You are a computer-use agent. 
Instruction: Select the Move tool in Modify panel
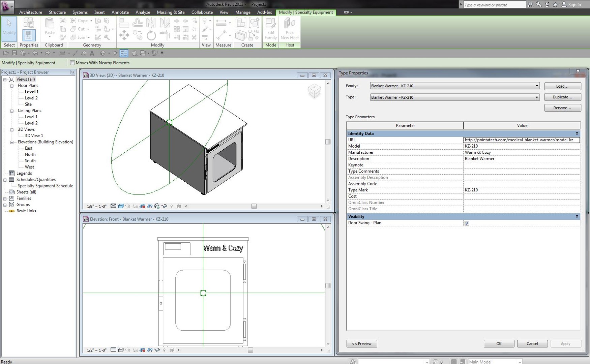coord(124,35)
